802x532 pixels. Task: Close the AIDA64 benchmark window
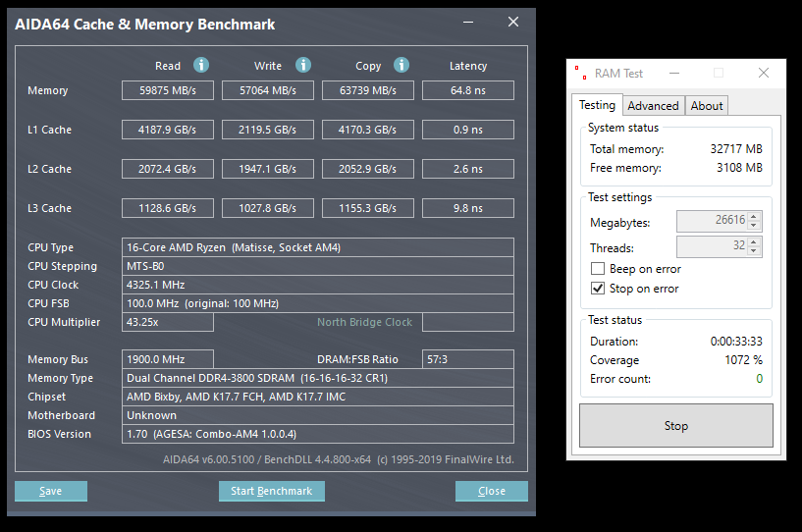click(513, 22)
